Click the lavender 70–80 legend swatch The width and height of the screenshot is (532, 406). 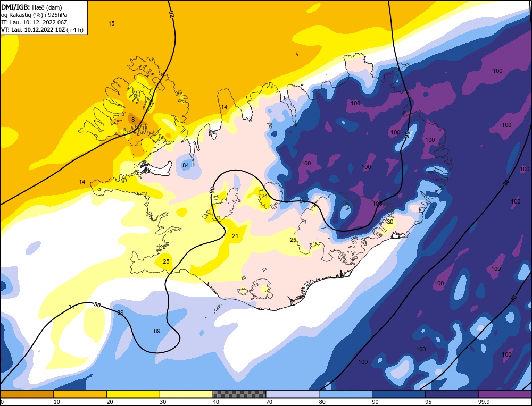[x=293, y=394]
